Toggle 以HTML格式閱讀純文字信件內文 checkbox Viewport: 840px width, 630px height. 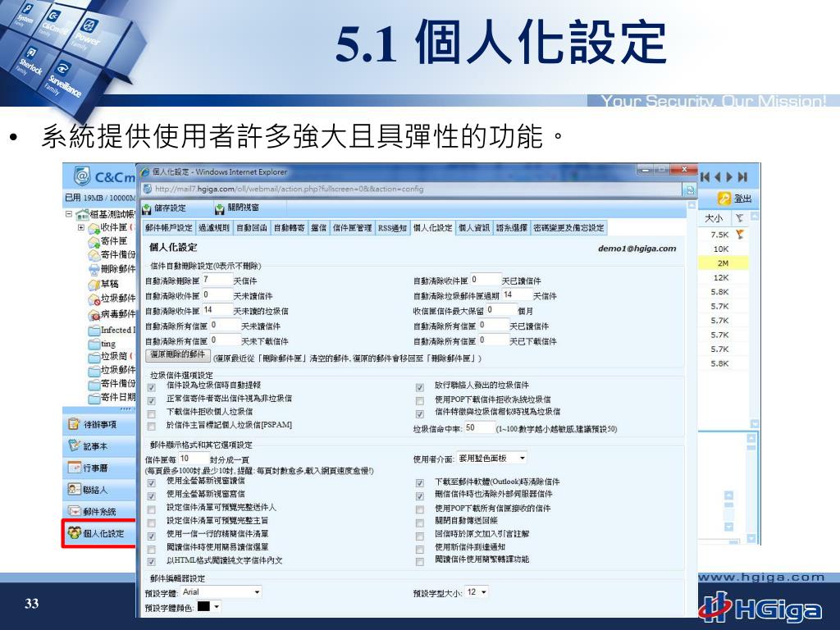(x=152, y=562)
